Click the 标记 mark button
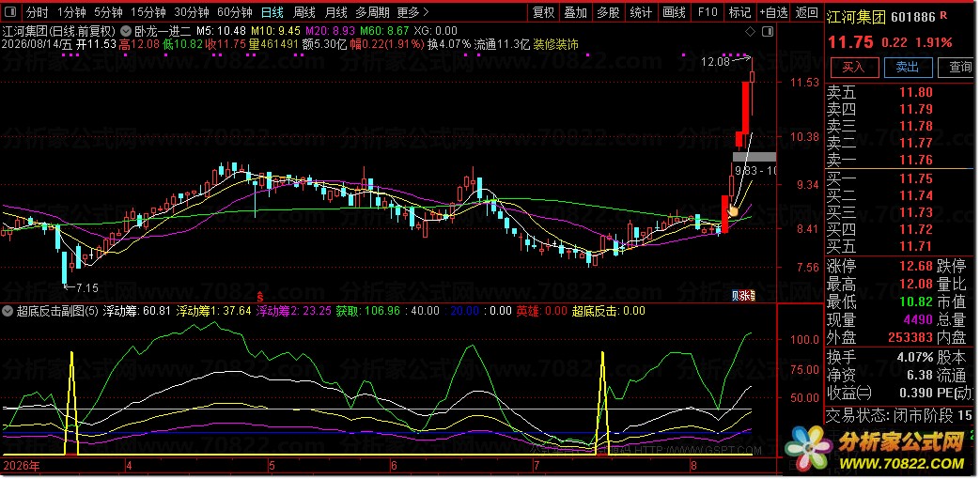This screenshot has height=479, width=980. (x=739, y=12)
